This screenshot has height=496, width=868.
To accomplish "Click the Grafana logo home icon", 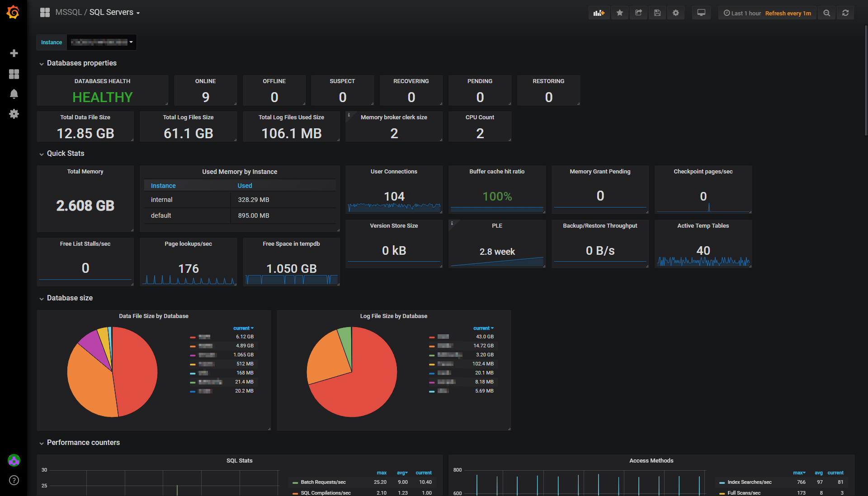I will pos(13,12).
